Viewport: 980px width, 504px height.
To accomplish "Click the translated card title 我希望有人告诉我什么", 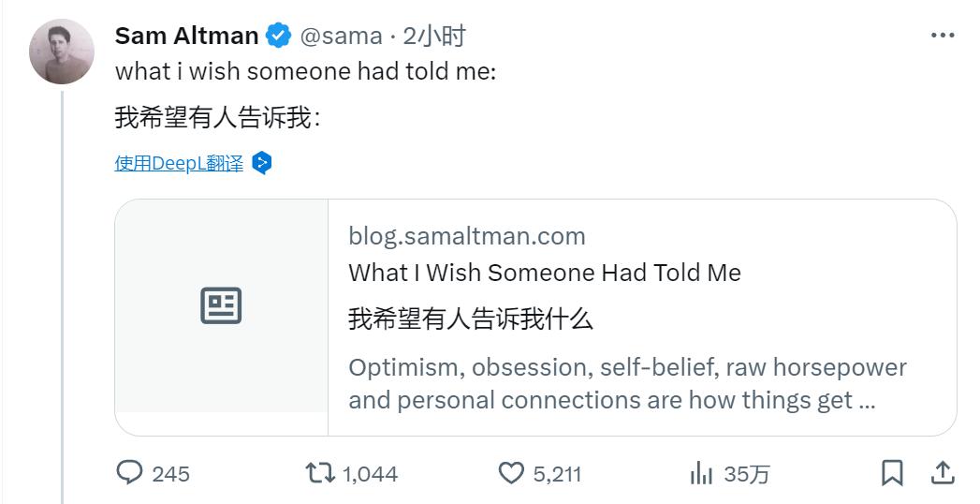I will tap(471, 319).
